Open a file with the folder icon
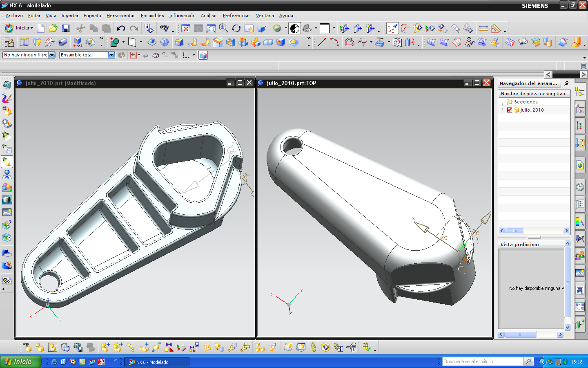The height and width of the screenshot is (368, 588). click(x=53, y=28)
